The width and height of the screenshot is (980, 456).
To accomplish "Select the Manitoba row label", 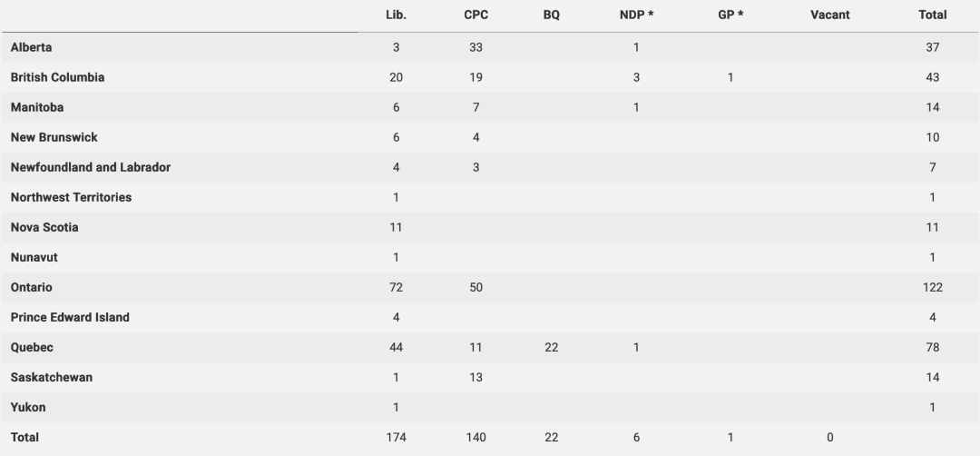I will point(37,107).
